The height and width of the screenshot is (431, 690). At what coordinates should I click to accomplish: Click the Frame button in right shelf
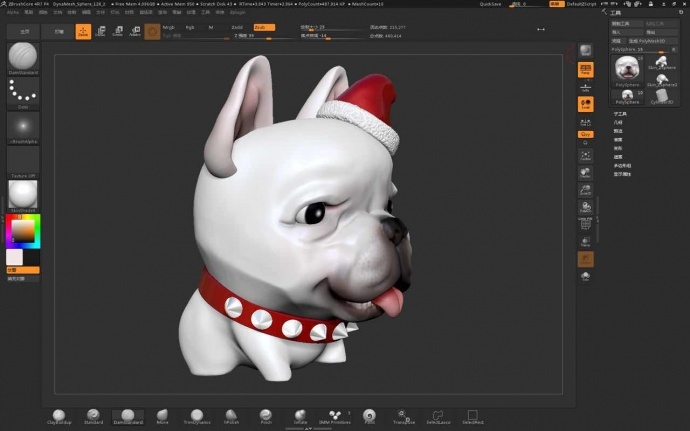point(585,156)
